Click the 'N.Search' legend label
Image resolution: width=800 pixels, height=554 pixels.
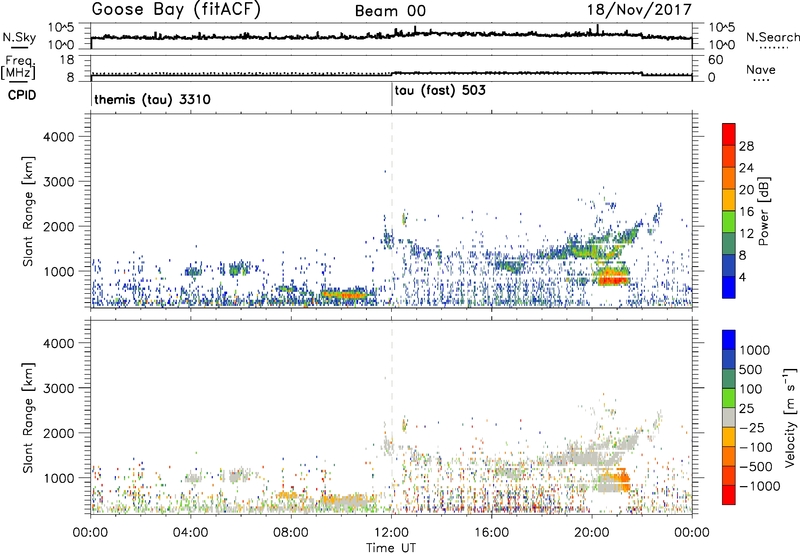tap(772, 37)
